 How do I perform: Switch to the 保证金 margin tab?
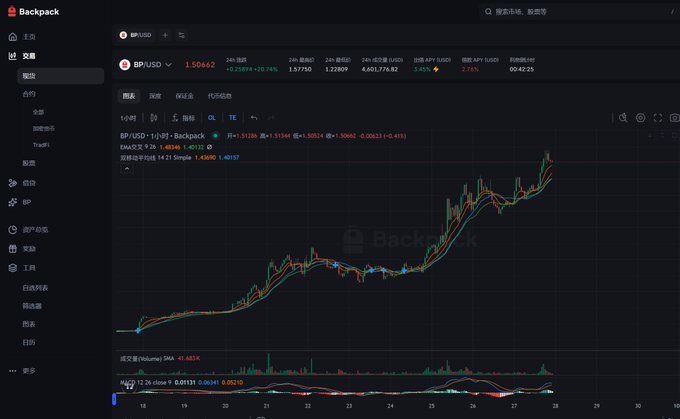[184, 96]
